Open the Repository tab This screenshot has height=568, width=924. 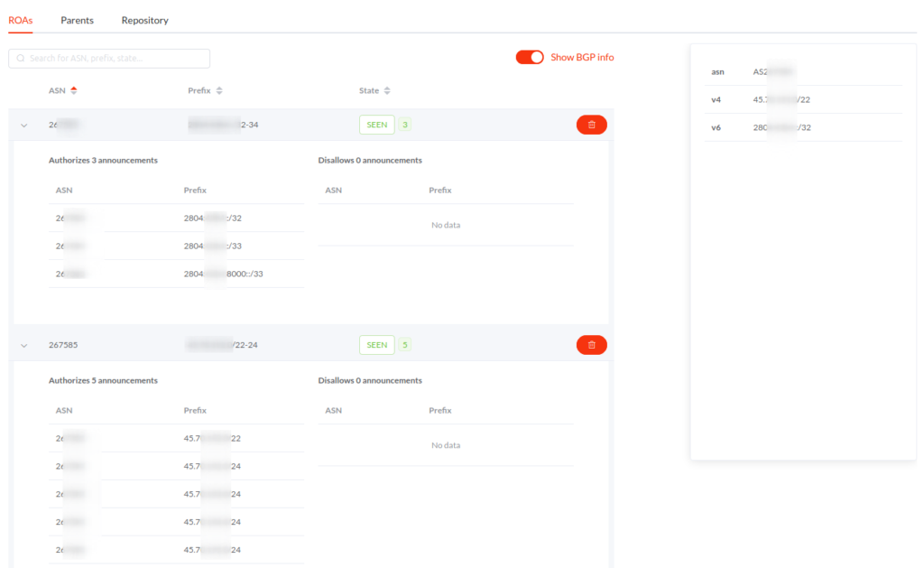[x=144, y=19]
